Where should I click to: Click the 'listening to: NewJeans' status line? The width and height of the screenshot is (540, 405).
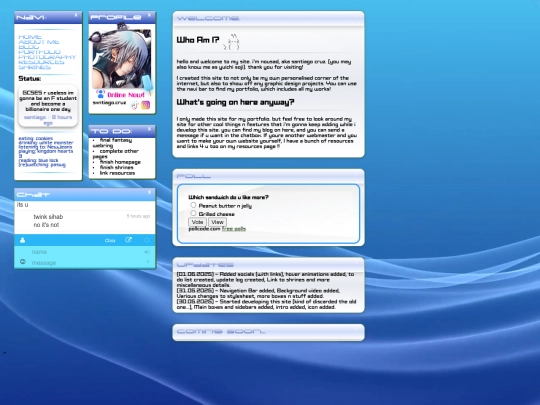[x=45, y=147]
